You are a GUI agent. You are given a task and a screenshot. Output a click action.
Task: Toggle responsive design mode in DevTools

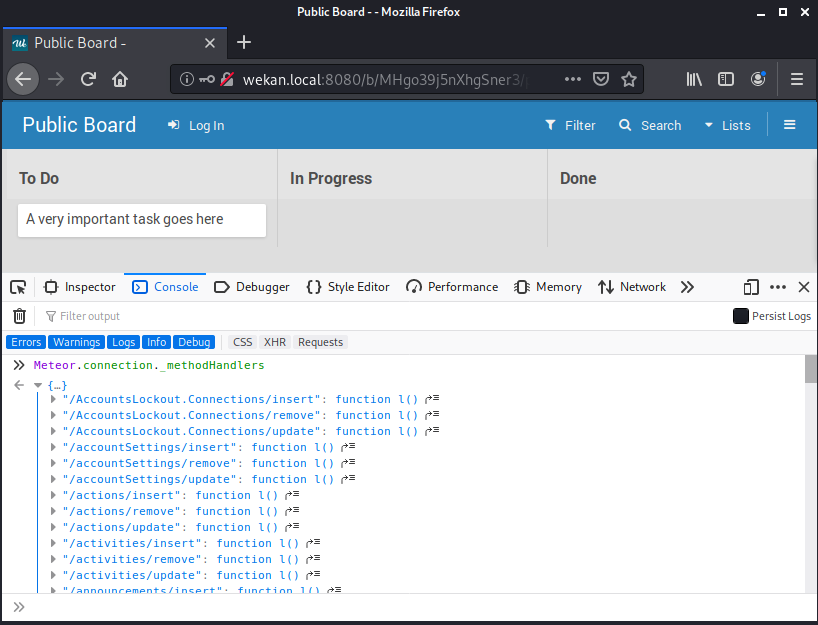751,287
